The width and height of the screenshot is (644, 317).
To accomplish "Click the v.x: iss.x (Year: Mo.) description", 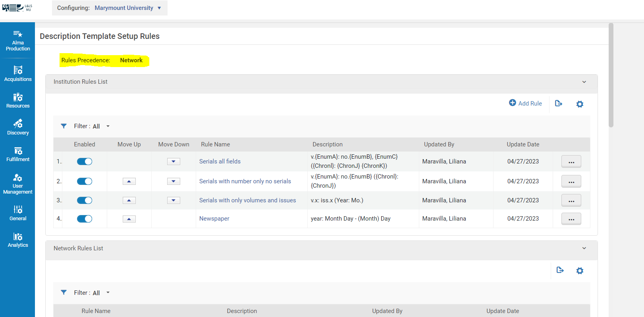I will click(x=337, y=200).
